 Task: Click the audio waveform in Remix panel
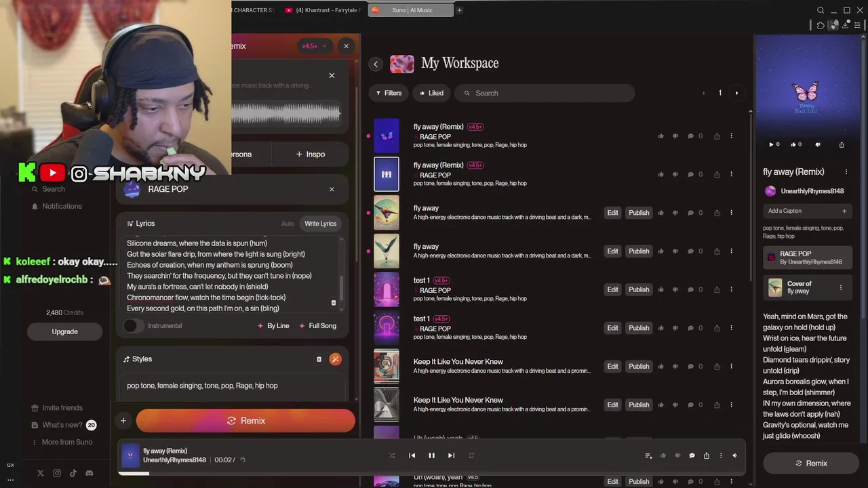coord(285,113)
